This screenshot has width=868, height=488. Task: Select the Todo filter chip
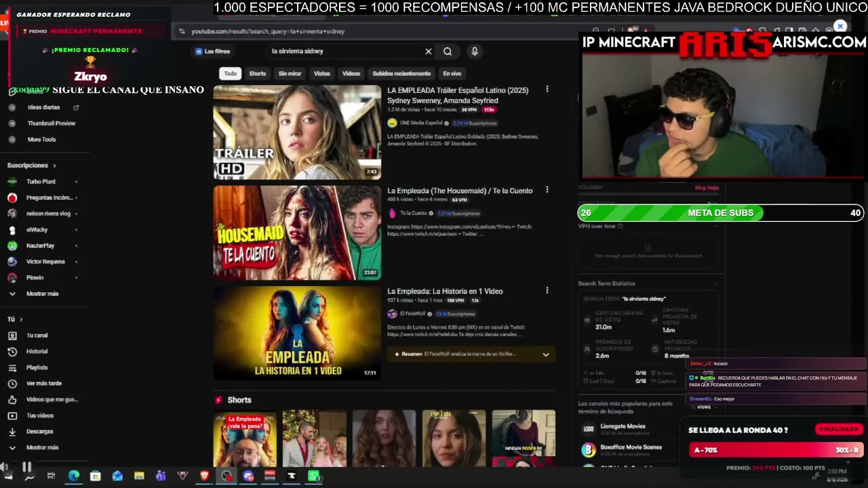231,73
